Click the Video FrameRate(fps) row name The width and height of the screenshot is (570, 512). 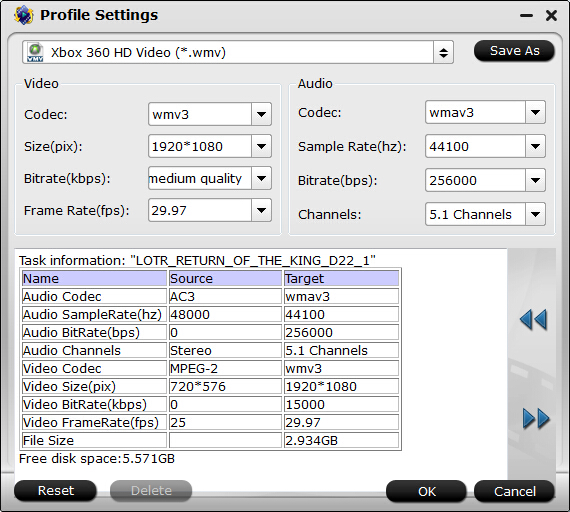click(94, 422)
